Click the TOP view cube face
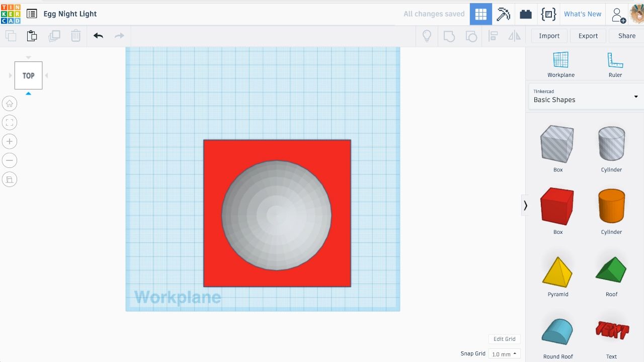This screenshot has width=644, height=362. pyautogui.click(x=29, y=75)
